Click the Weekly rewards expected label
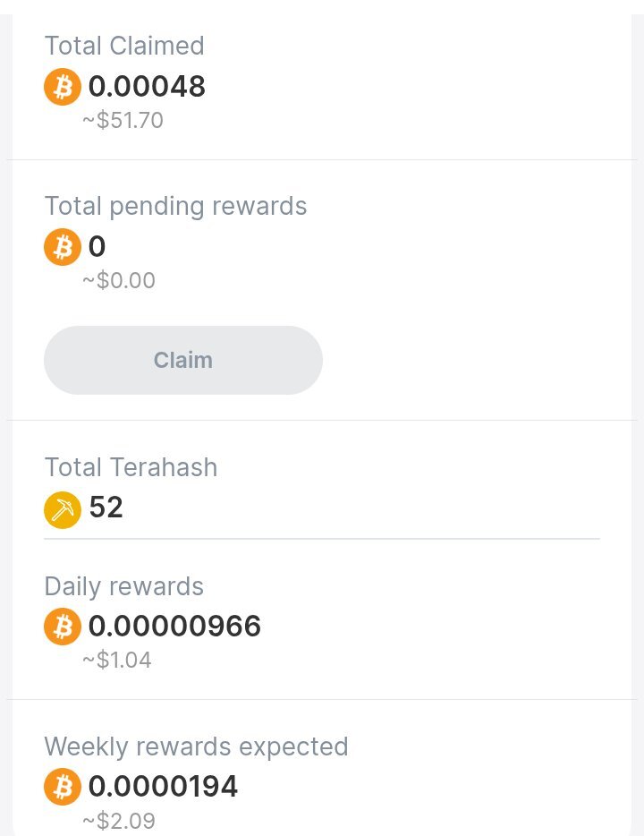 197,746
